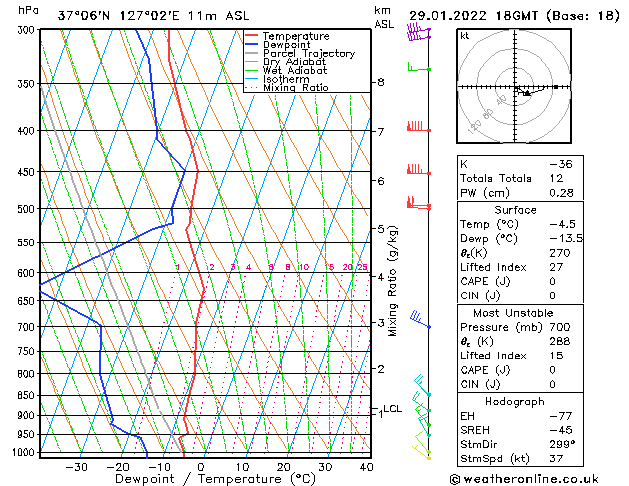Click the StmDir value 299°

point(562,444)
